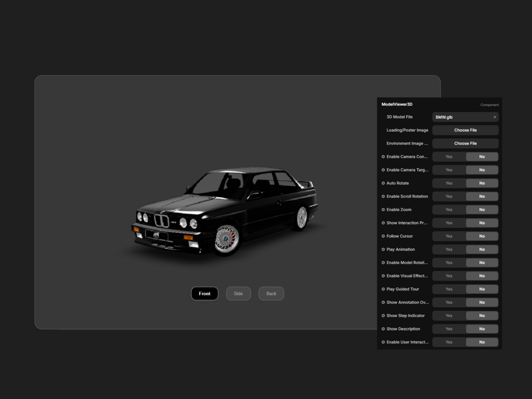Set Follow Cursor to Yes
Image resolution: width=532 pixels, height=399 pixels.
(x=449, y=236)
